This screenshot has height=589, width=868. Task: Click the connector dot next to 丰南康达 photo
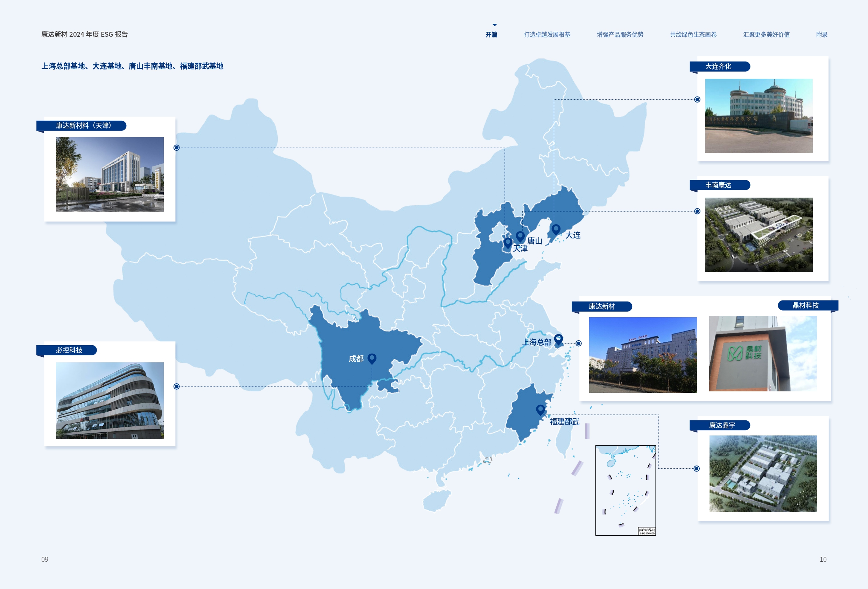coord(697,211)
